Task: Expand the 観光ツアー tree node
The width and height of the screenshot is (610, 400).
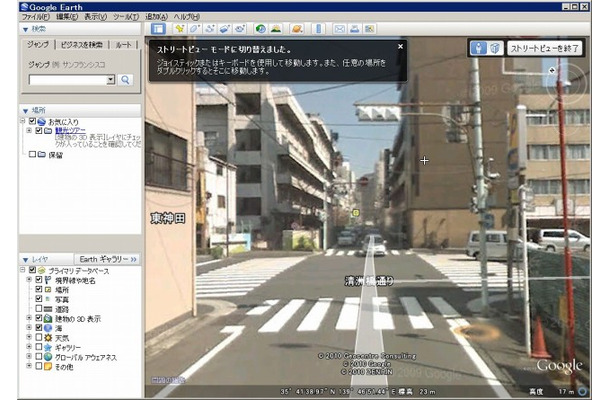Action: point(29,130)
